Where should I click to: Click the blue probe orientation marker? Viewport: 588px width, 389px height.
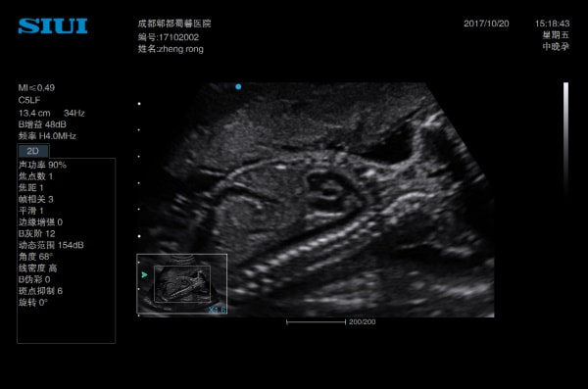point(238,86)
